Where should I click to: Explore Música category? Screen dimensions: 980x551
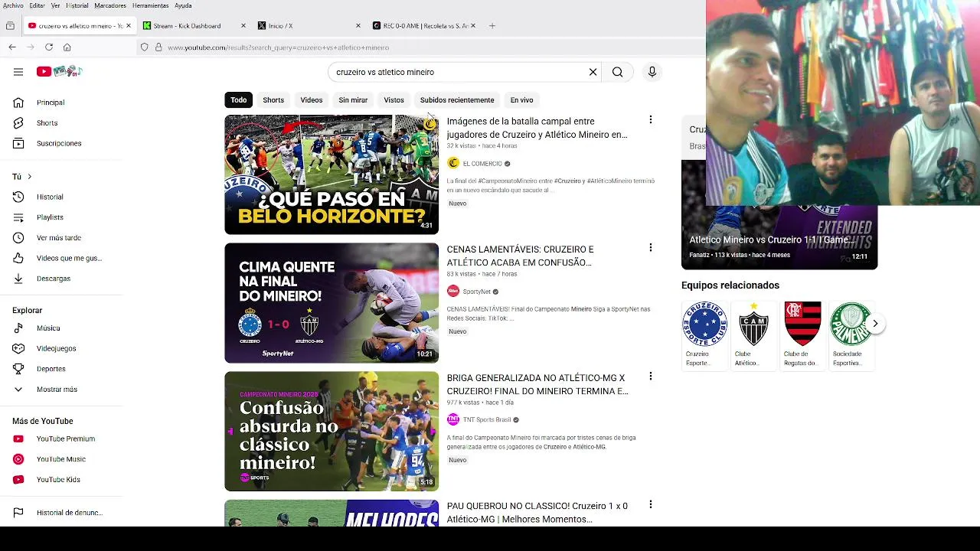[48, 328]
